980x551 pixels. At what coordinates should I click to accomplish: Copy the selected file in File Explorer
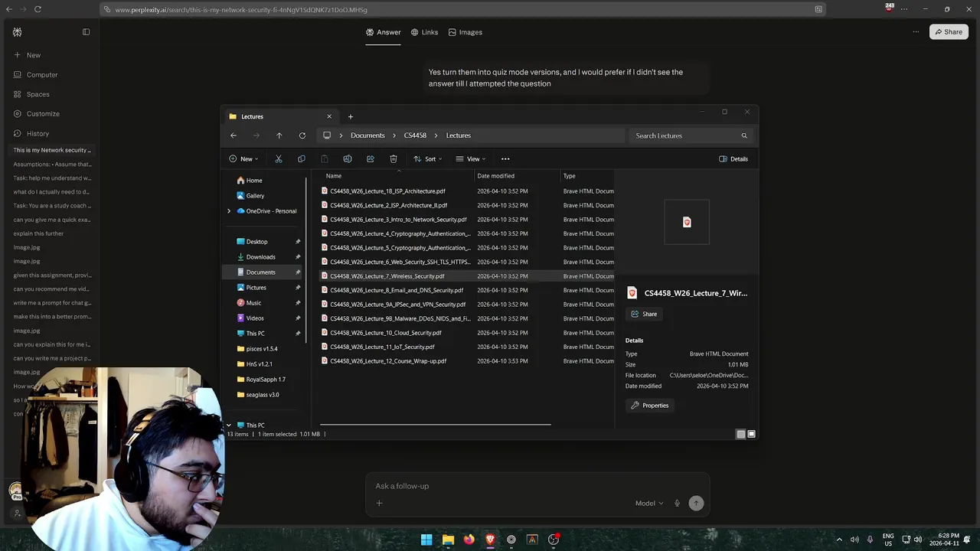coord(302,159)
